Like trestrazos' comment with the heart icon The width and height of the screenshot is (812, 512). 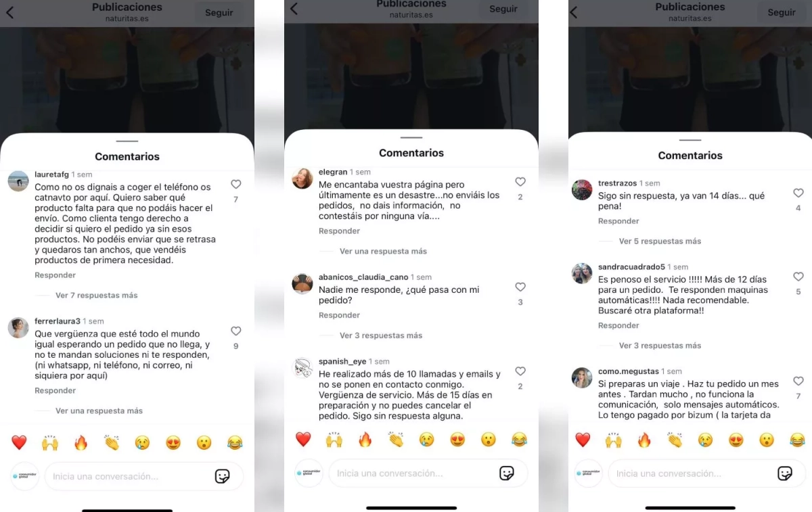[x=798, y=193]
